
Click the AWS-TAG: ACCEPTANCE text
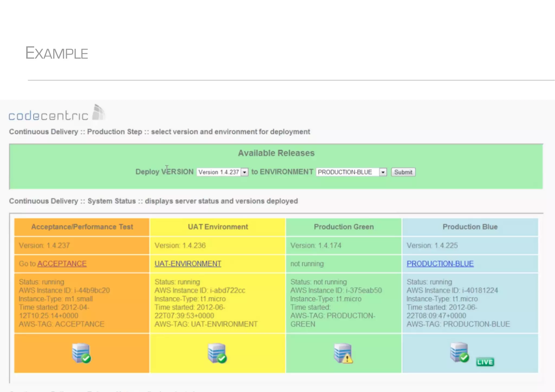point(62,324)
